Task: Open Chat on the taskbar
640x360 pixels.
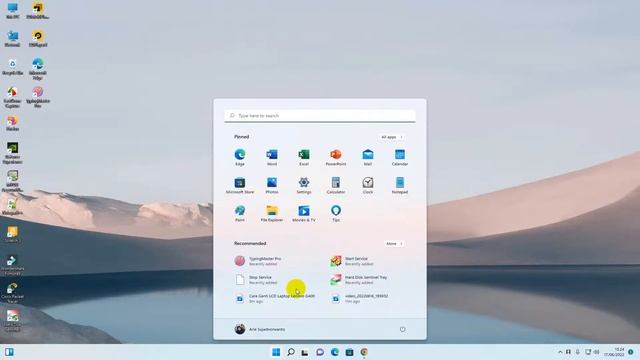Action: pyautogui.click(x=320, y=352)
